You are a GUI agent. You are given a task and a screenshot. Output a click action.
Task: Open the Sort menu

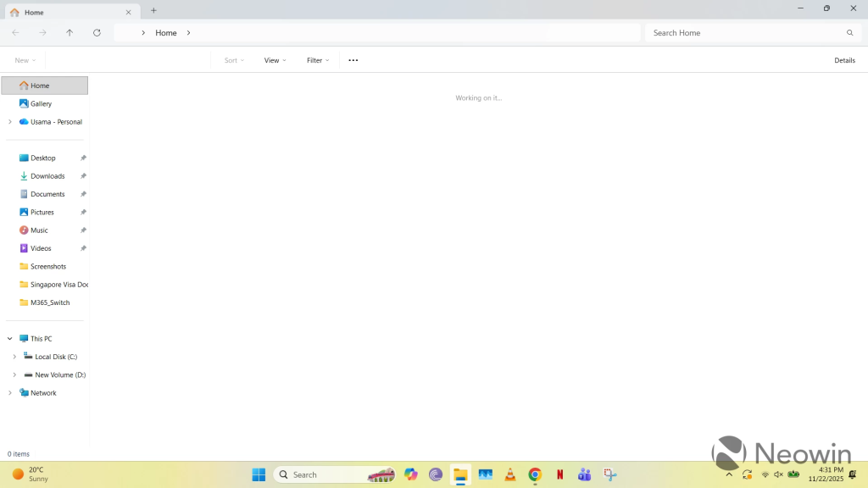point(232,60)
